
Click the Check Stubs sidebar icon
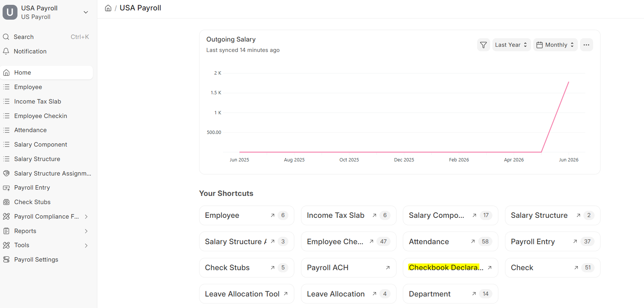coord(6,202)
